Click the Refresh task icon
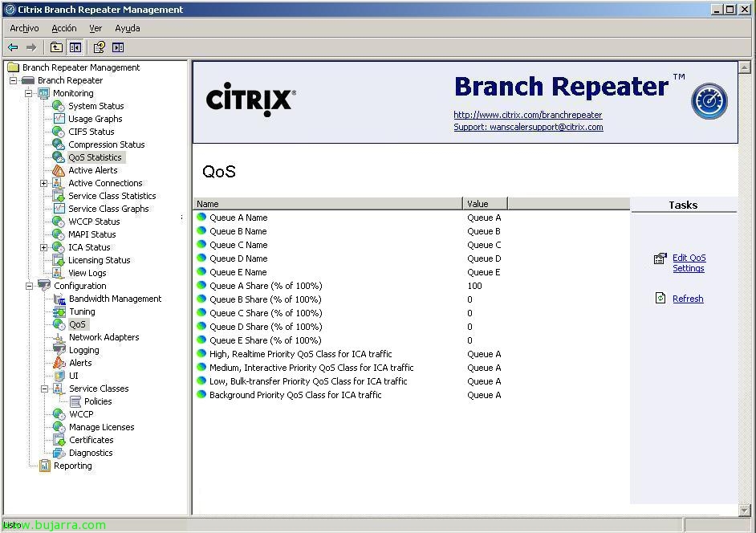Screen dimensions: 756x533 [660, 298]
